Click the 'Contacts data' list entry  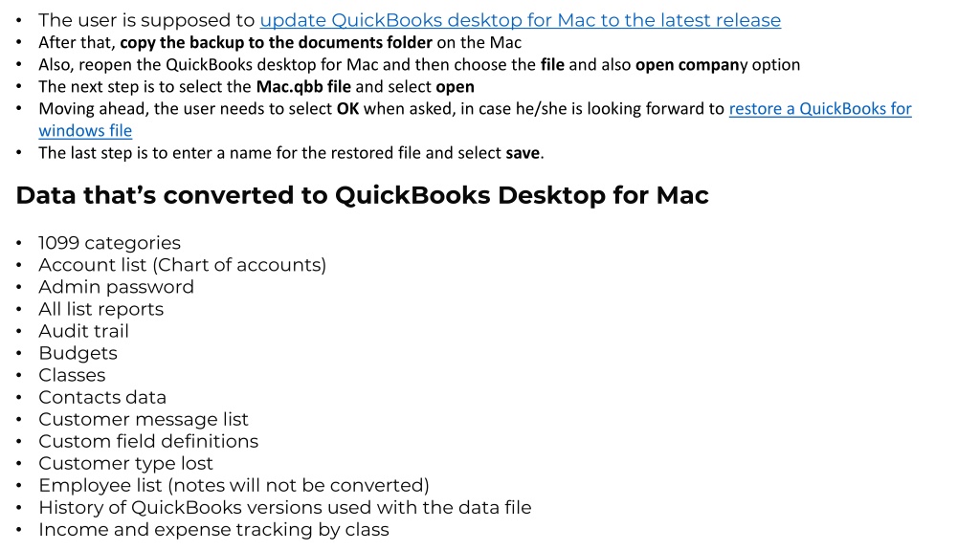[102, 397]
